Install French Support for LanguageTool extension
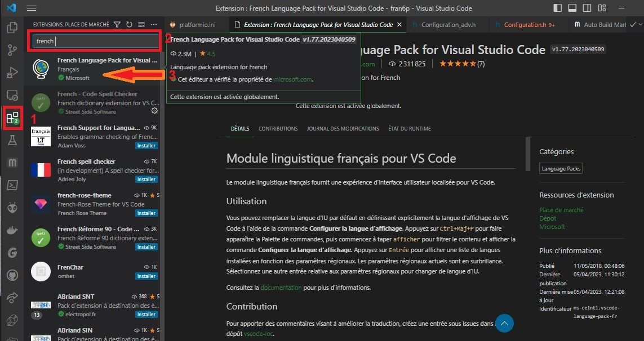Image resolution: width=644 pixels, height=341 pixels. point(146,145)
